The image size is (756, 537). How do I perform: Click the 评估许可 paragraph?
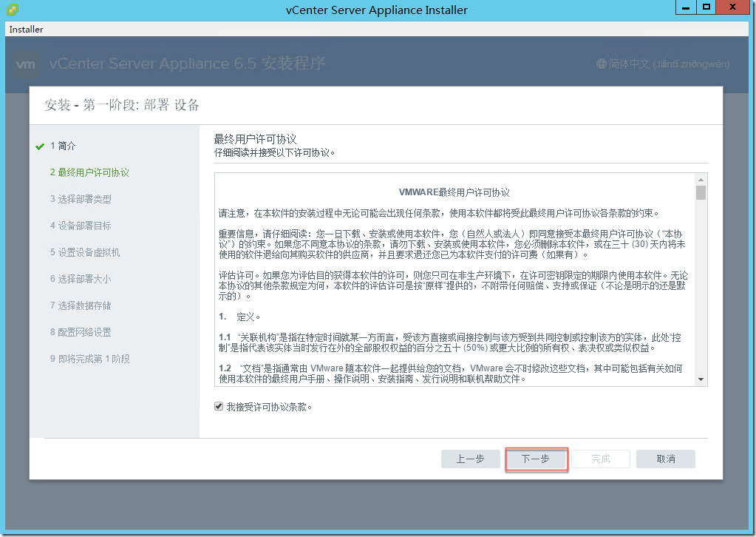pos(453,286)
